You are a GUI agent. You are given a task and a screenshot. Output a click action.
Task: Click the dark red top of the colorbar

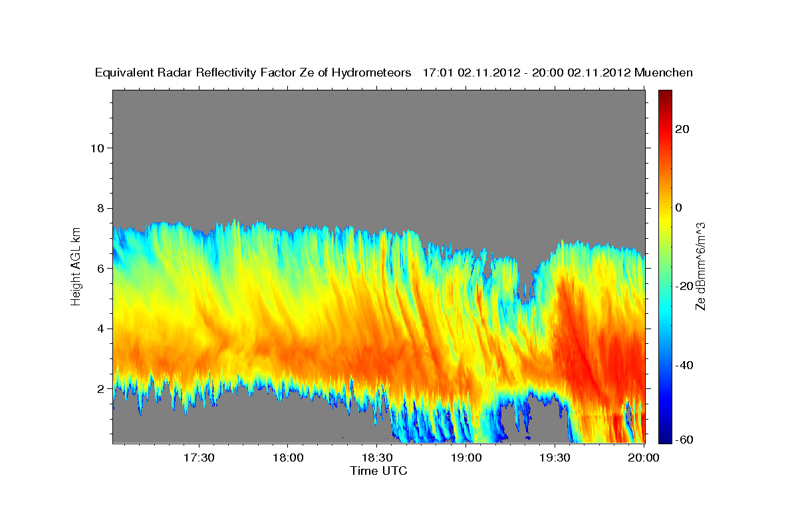click(665, 95)
